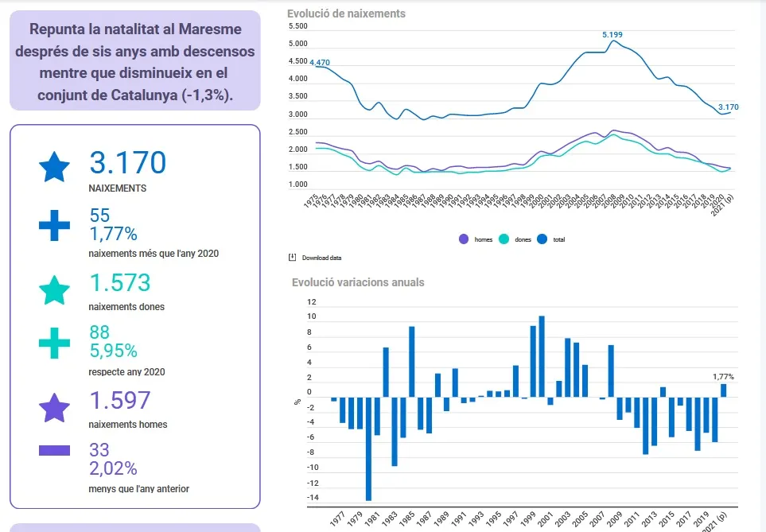Click the 'respecte any 2020' caption
The width and height of the screenshot is (766, 532).
click(126, 372)
